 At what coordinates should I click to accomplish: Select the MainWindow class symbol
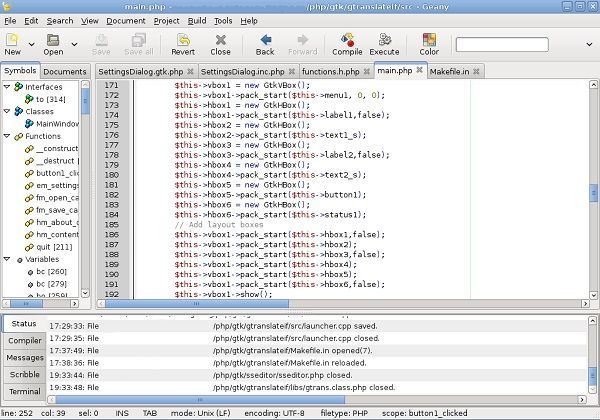51,124
